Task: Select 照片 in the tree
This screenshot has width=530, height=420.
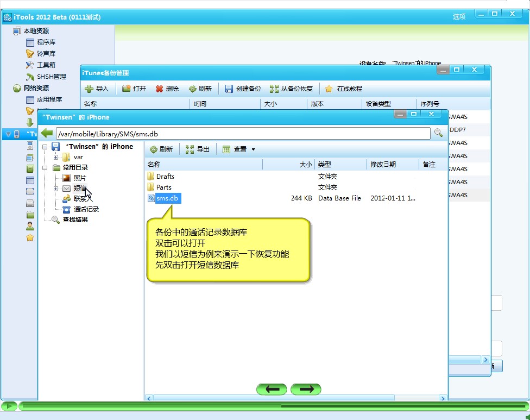Action: click(x=75, y=178)
